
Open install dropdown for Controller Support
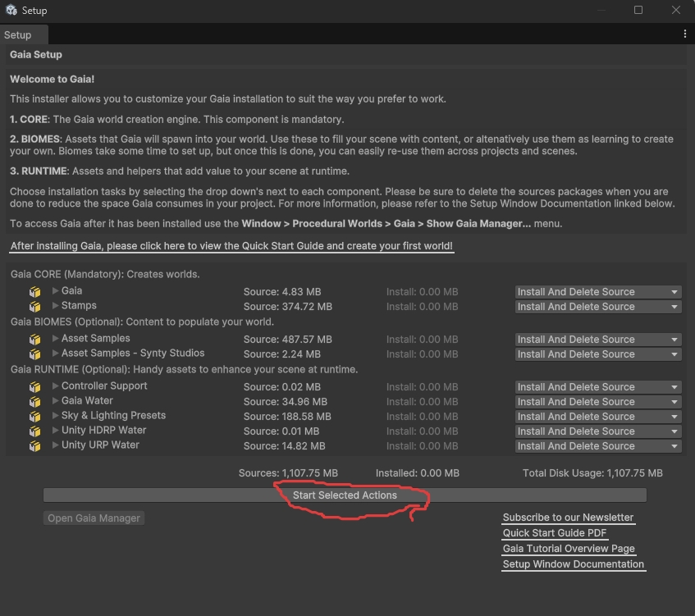(598, 387)
